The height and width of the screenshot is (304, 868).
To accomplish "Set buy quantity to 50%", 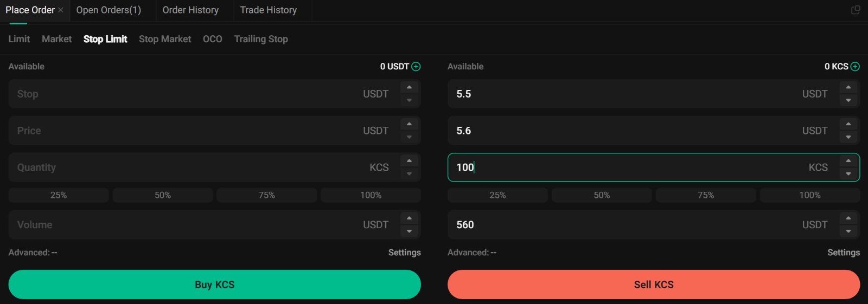I will tap(163, 195).
